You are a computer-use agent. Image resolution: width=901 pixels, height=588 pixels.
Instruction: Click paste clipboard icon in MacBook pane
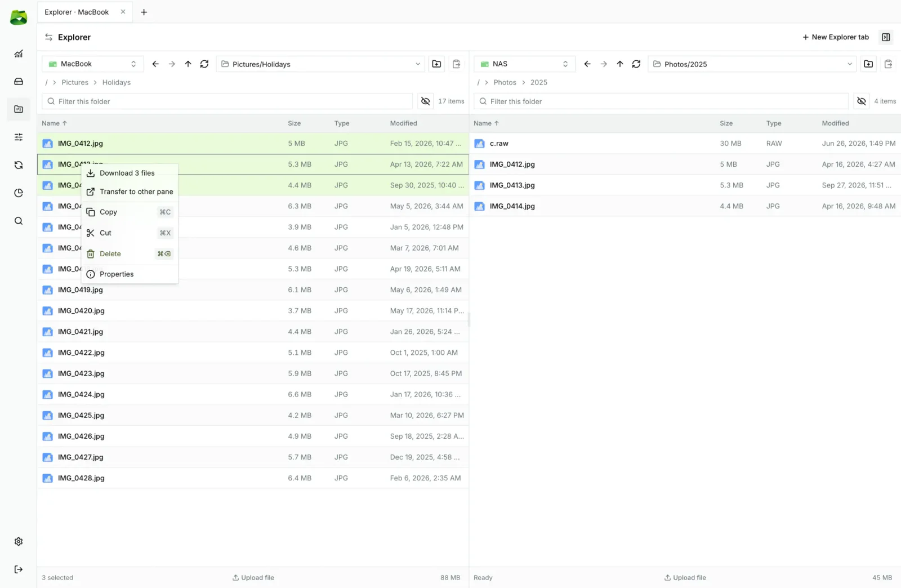[457, 64]
